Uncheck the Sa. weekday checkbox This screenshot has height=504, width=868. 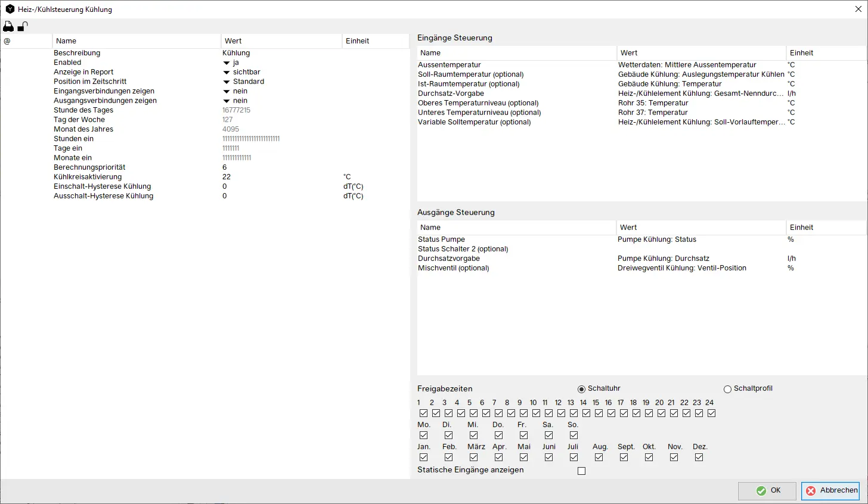coord(548,435)
